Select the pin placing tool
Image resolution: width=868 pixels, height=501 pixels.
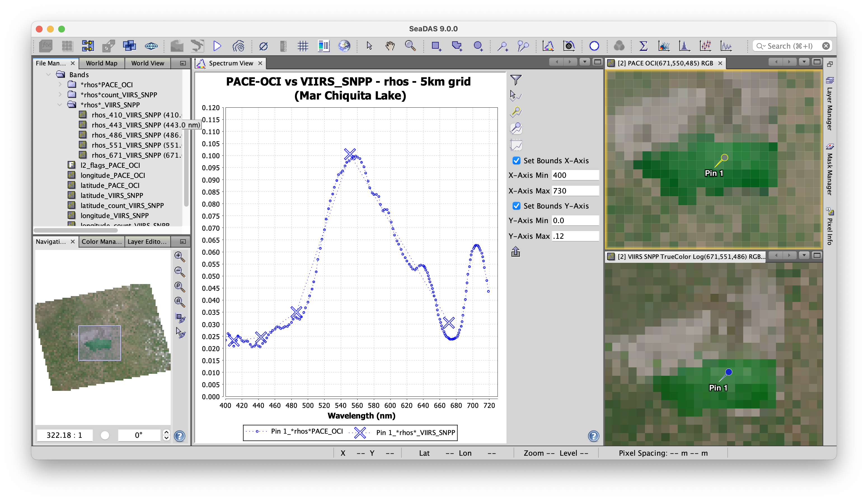(502, 46)
